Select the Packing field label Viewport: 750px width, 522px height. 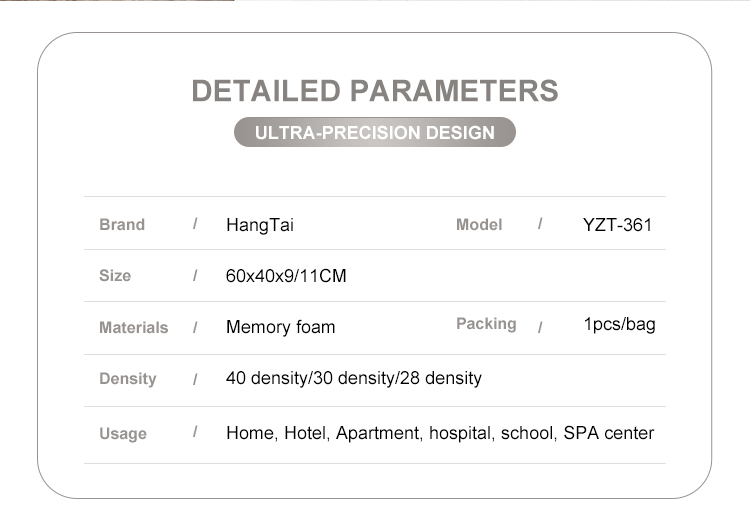click(x=486, y=323)
